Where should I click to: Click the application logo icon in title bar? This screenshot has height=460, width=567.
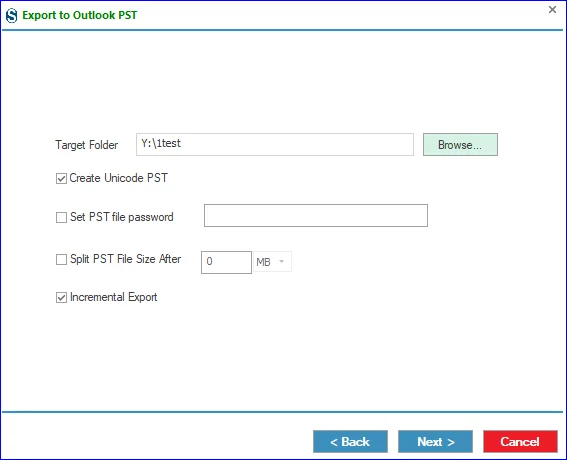(x=12, y=16)
